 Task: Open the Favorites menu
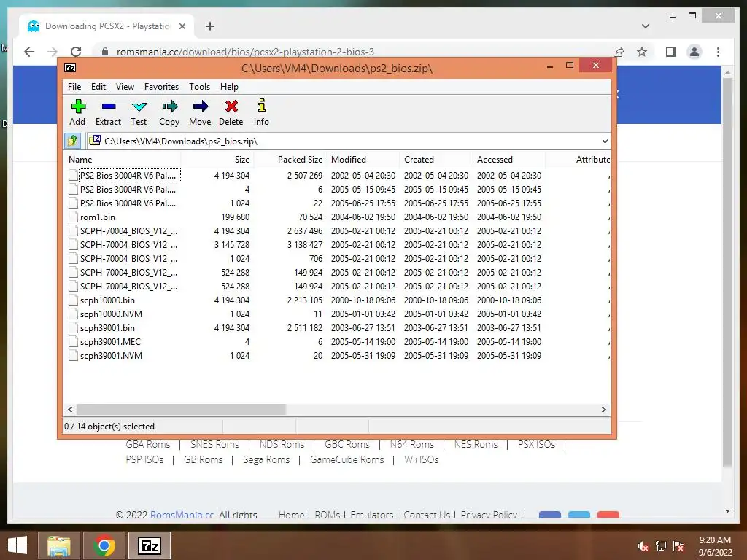click(161, 87)
